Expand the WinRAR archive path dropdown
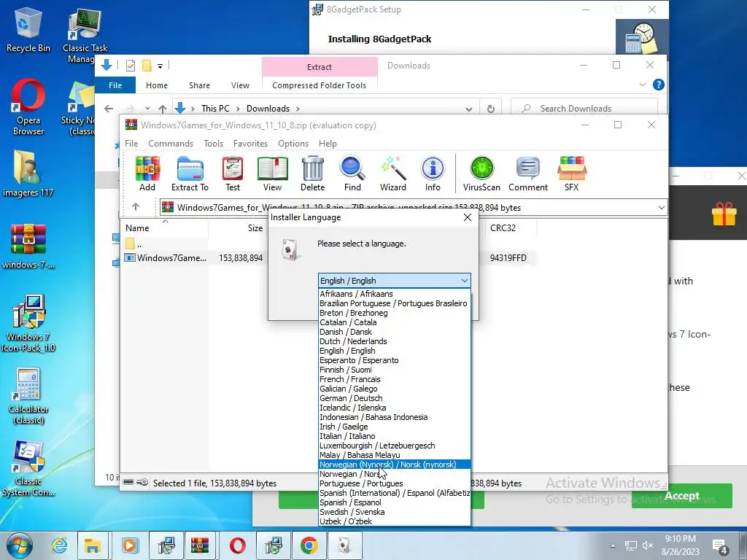This screenshot has width=747, height=560. [661, 208]
